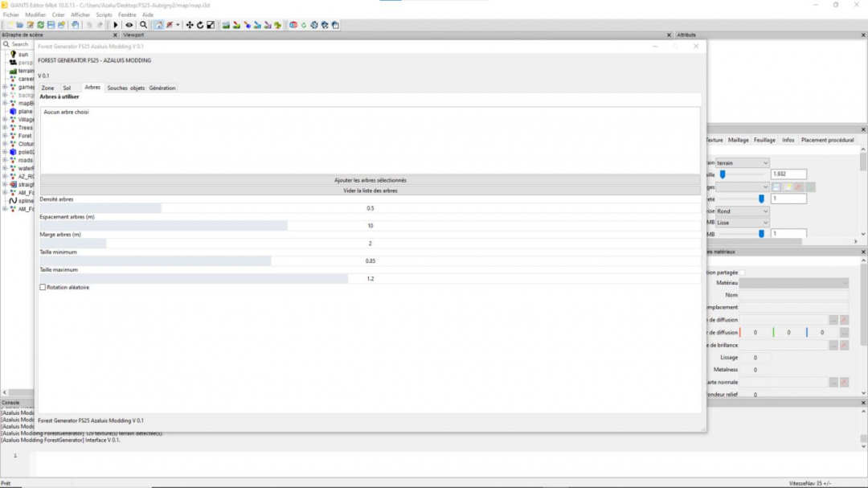This screenshot has width=868, height=488.
Task: Open the terrain dropdown in right panel
Action: pos(743,163)
